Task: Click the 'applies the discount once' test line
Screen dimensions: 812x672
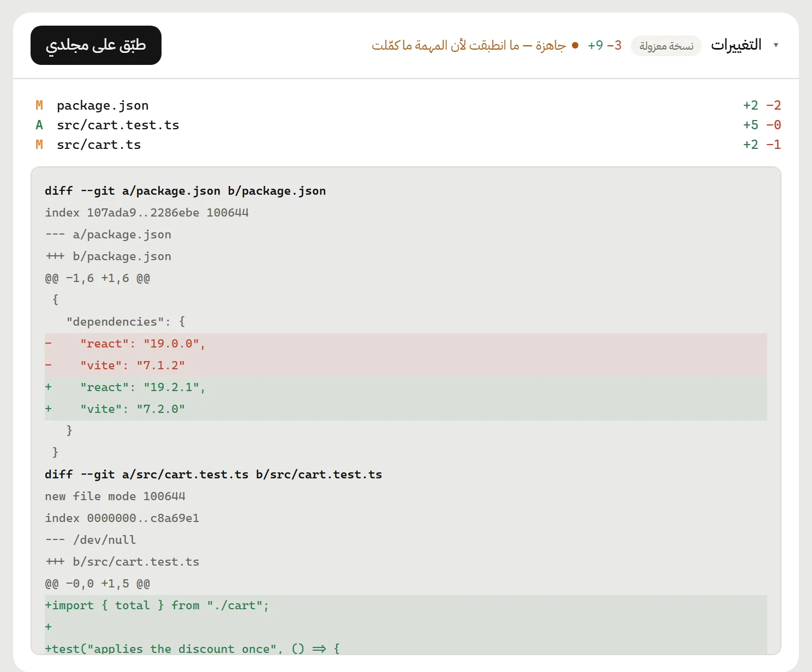Action: (x=406, y=647)
